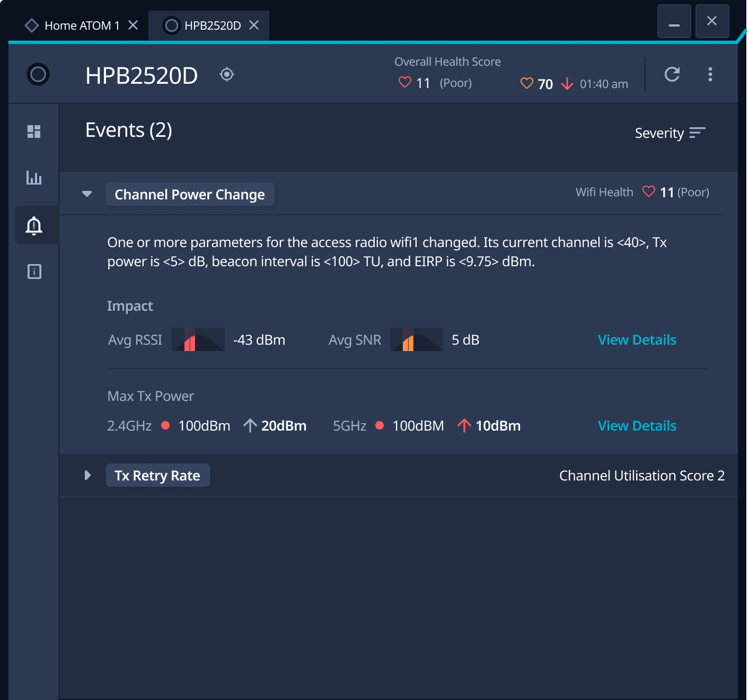This screenshot has height=700, width=749.
Task: Click View Details for Max Tx Power
Action: 637,426
